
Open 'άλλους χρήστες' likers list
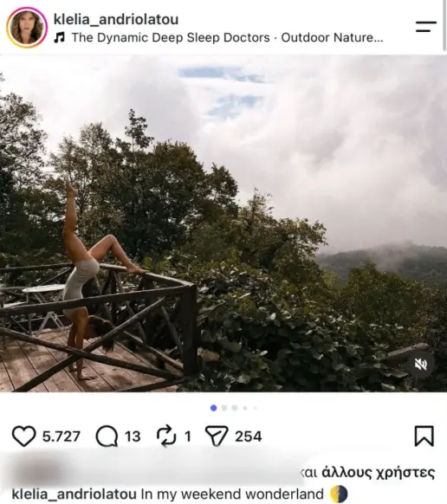pyautogui.click(x=379, y=473)
